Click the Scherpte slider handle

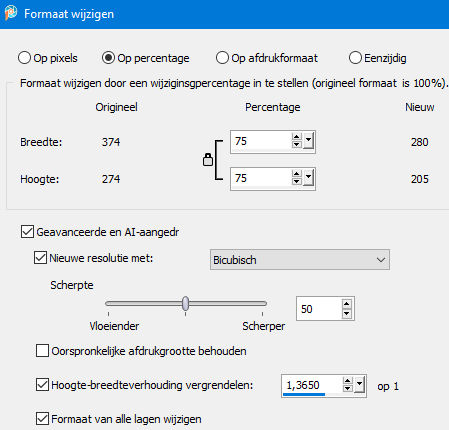[x=186, y=303]
